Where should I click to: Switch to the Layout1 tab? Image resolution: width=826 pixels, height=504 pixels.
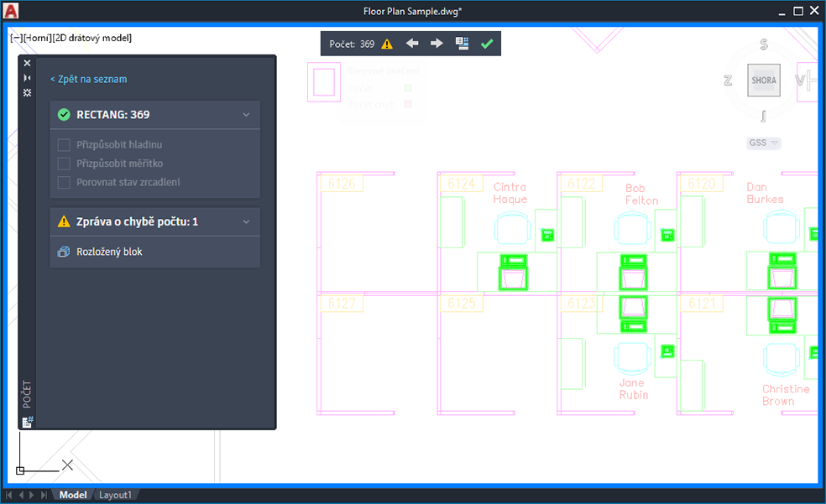click(x=115, y=495)
